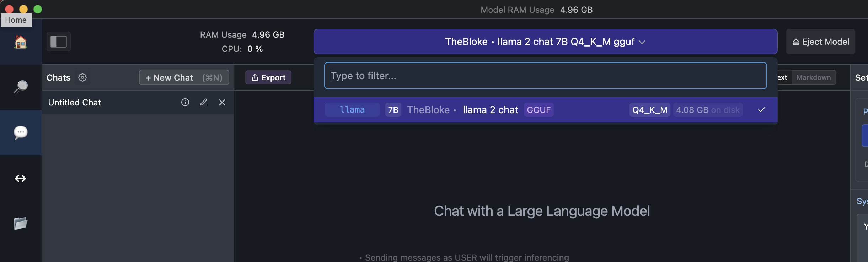Focus the Type to filter field

(x=545, y=76)
